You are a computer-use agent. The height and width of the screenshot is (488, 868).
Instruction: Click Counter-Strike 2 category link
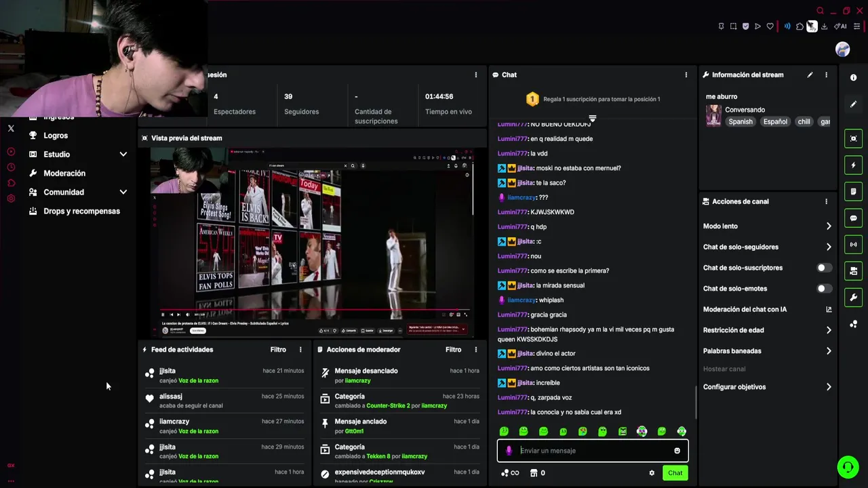tap(388, 405)
